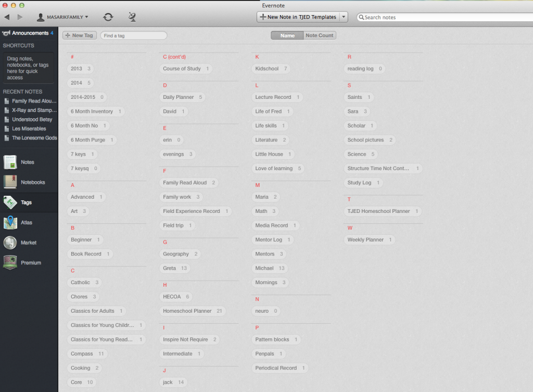The image size is (533, 392).
Task: Select the Field Experience Record tag
Action: (x=196, y=211)
